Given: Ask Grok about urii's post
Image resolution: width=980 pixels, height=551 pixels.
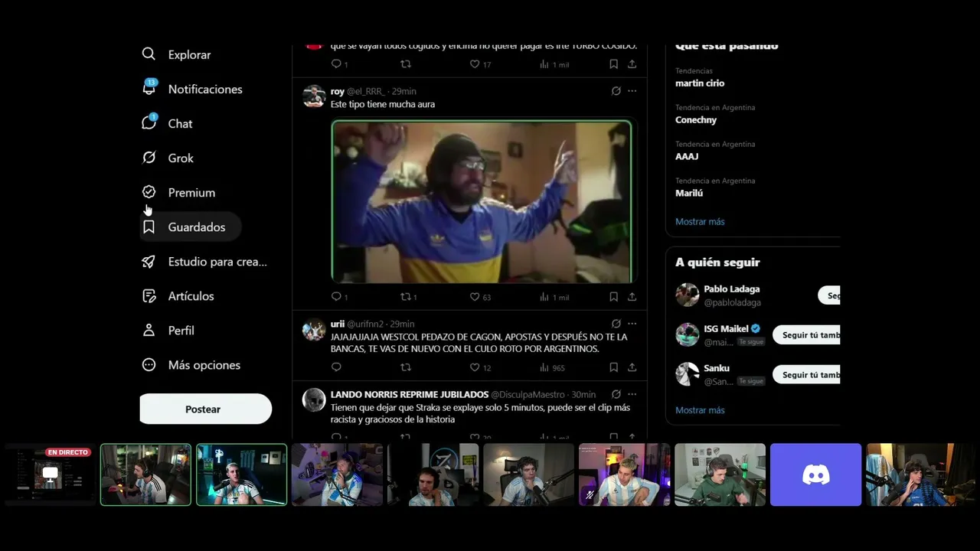Looking at the screenshot, I should 616,324.
